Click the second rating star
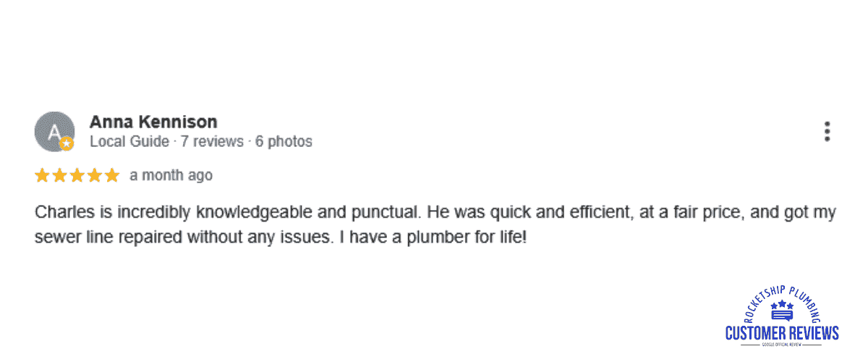Screen dimensions: 868x362 click(x=59, y=175)
